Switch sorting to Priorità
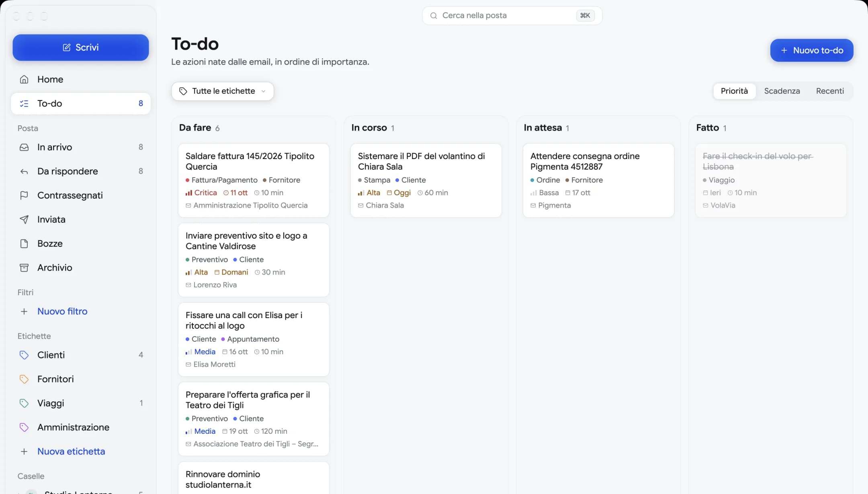Viewport: 868px width, 494px height. click(x=734, y=91)
